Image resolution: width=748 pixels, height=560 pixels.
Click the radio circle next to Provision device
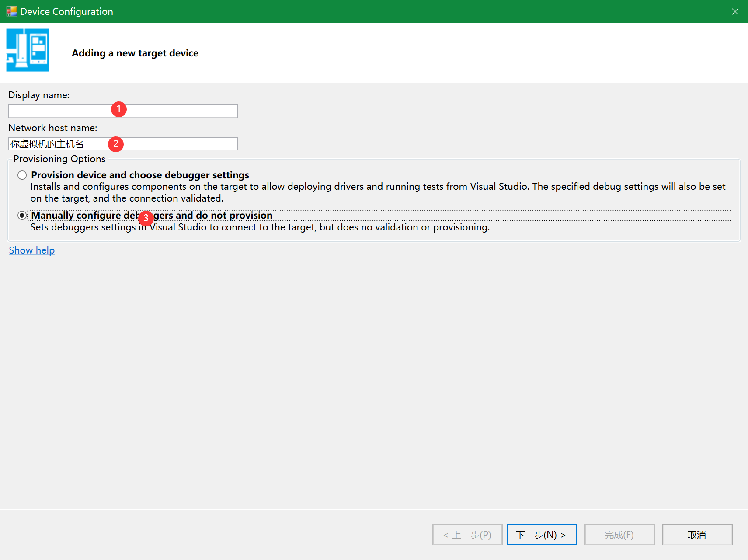[22, 175]
